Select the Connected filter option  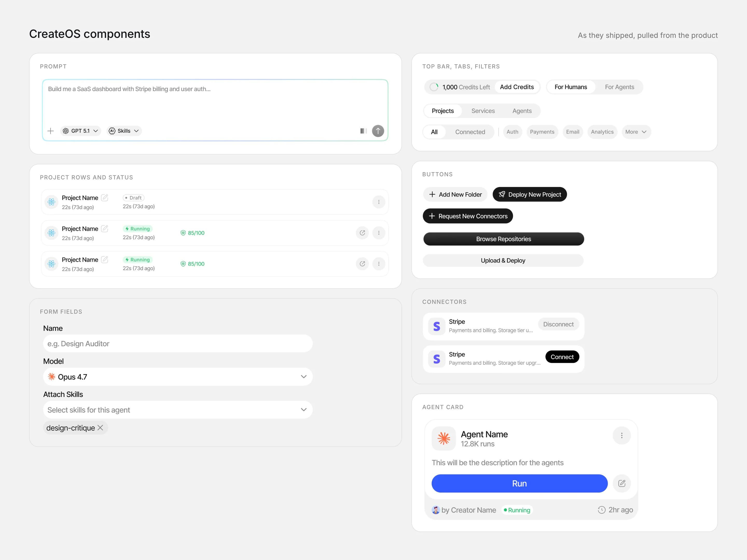(x=470, y=132)
